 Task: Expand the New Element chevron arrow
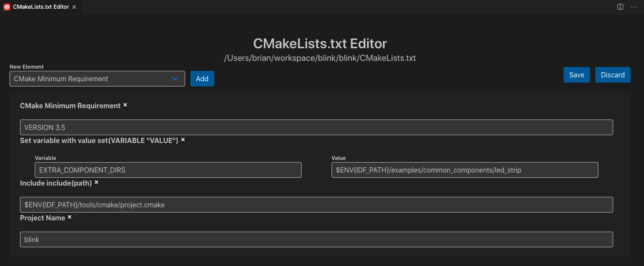176,79
